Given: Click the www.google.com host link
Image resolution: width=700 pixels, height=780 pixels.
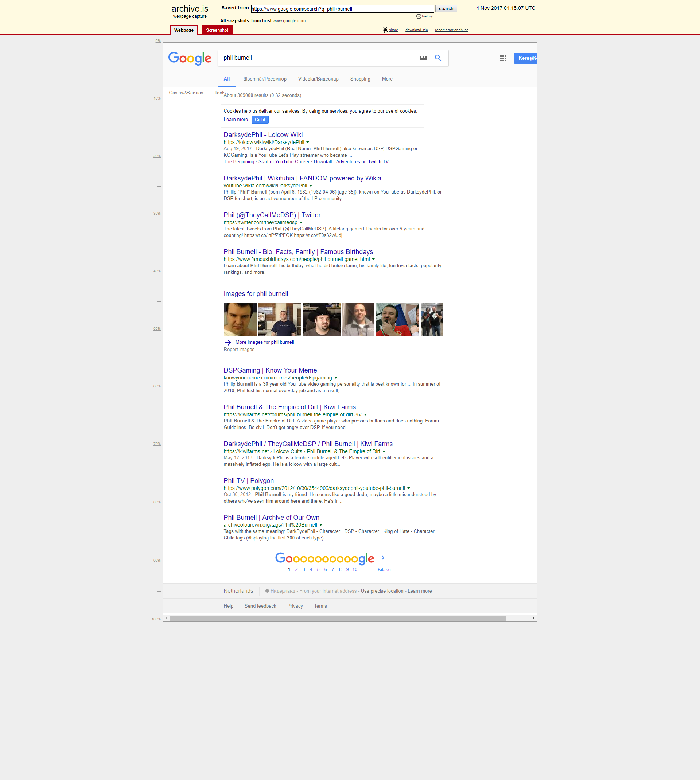Looking at the screenshot, I should [x=289, y=21].
